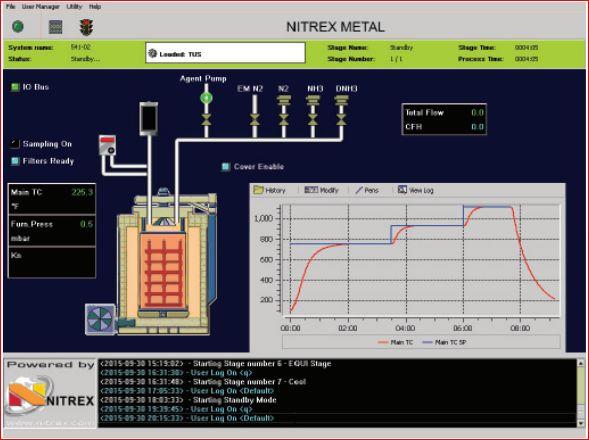Select log entry Starting Stage number 6

[x=216, y=364]
